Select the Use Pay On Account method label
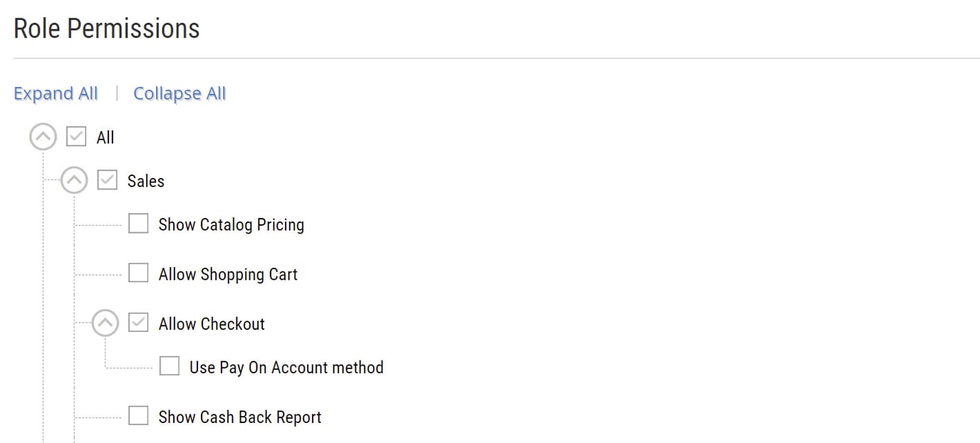 (x=286, y=367)
